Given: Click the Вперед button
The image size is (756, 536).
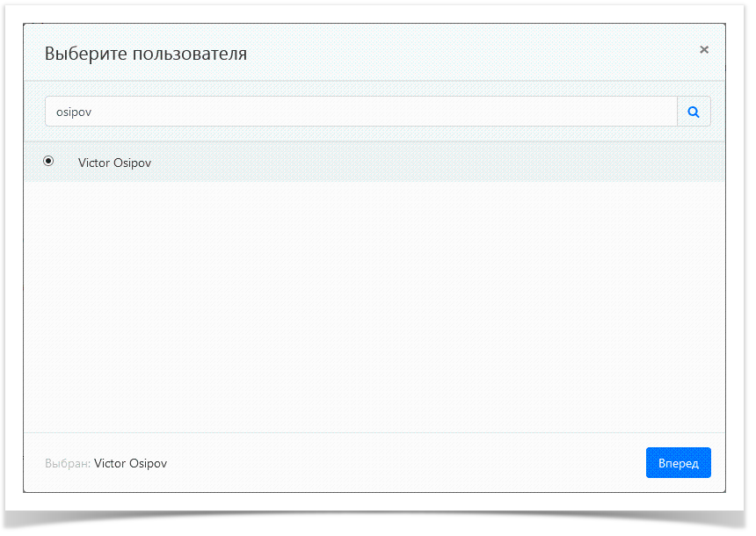Looking at the screenshot, I should point(678,462).
